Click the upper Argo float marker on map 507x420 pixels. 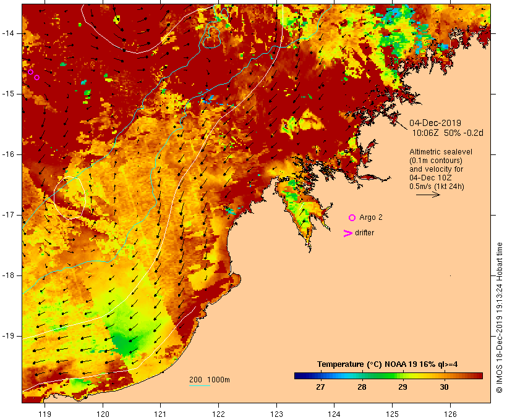pos(31,72)
